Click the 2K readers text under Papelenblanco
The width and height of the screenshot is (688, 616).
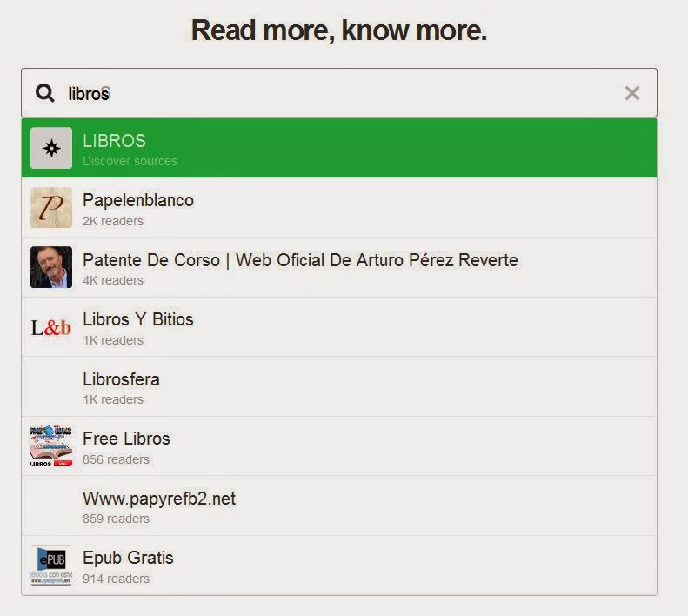(x=113, y=221)
